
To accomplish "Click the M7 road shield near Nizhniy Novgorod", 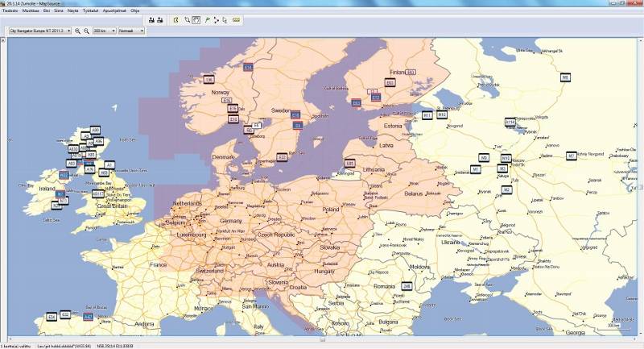I will tap(571, 156).
